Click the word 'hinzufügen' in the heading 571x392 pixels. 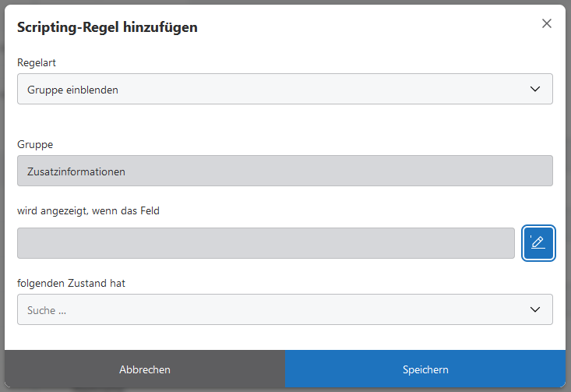tap(160, 27)
